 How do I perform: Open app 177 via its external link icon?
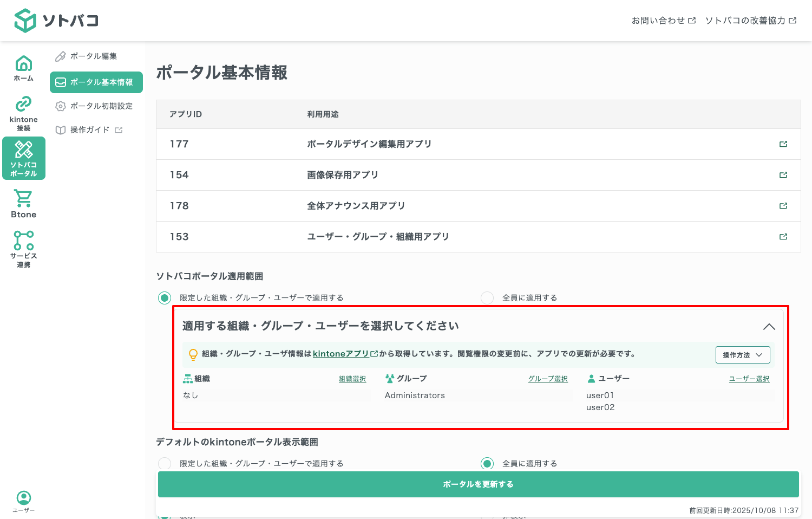[783, 144]
